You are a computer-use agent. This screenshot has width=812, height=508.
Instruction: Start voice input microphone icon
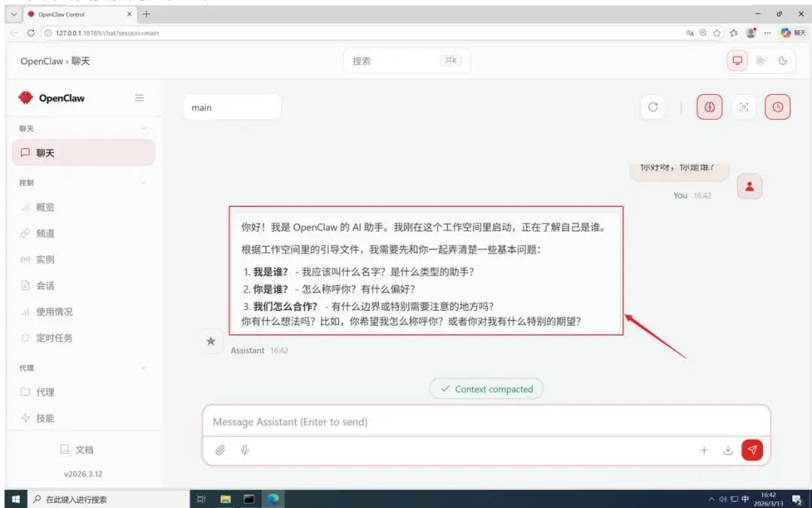click(245, 450)
